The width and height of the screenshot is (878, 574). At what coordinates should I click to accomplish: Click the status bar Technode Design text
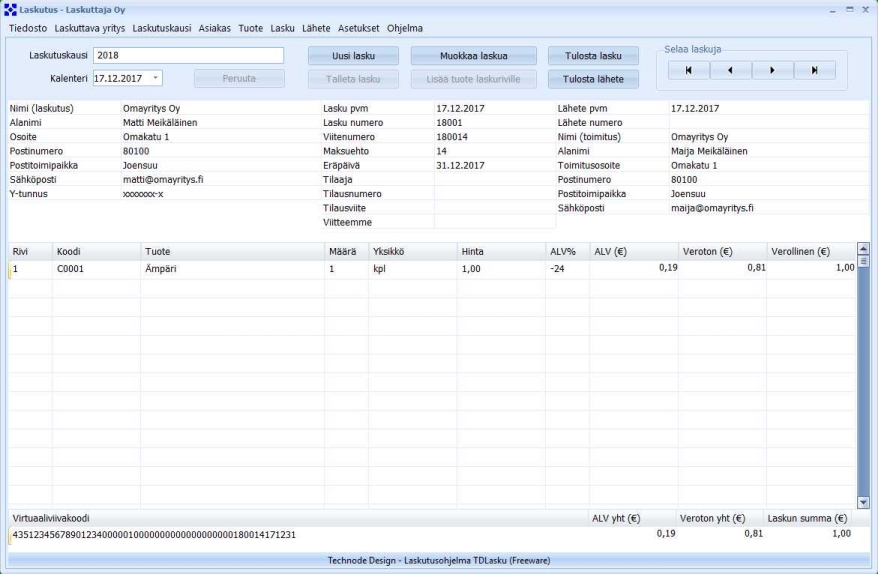point(438,560)
